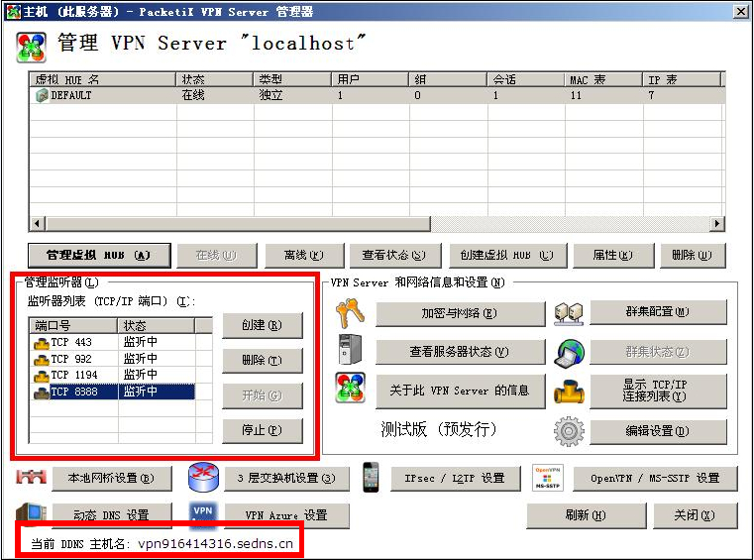Screen dimensions: 754x560
Task: Select the DEFAULT hub row
Action: (377, 95)
